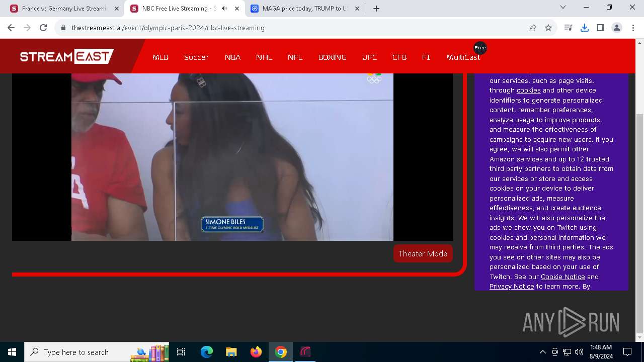Image resolution: width=644 pixels, height=362 pixels.
Task: Open a new browser tab
Action: [x=376, y=9]
